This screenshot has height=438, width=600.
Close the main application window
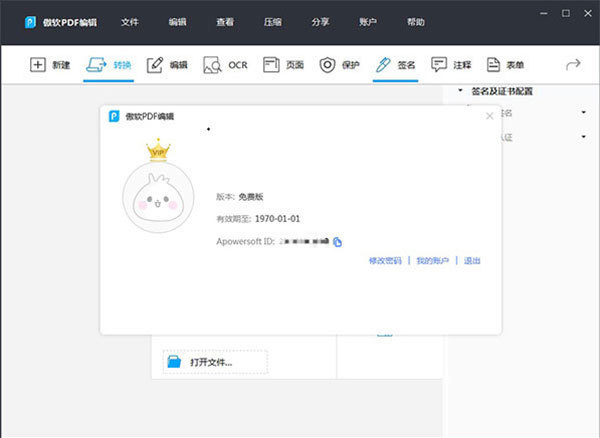coord(588,13)
